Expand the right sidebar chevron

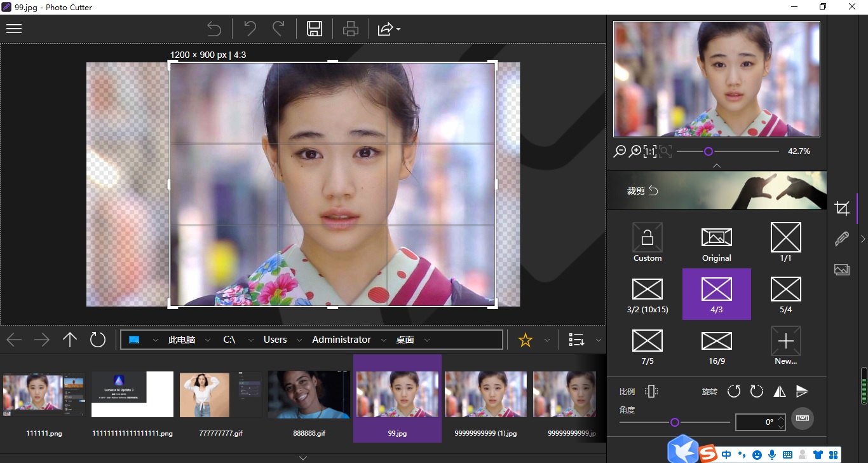[863, 239]
